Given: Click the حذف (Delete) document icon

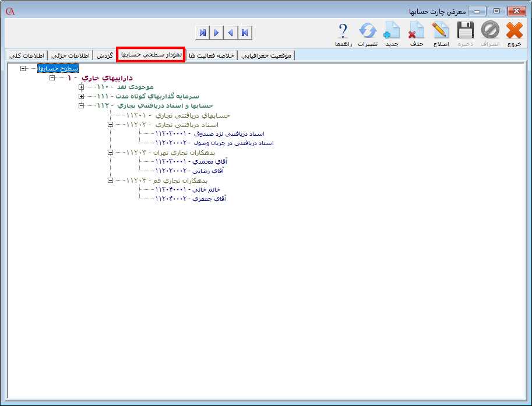Looking at the screenshot, I should coord(416,30).
